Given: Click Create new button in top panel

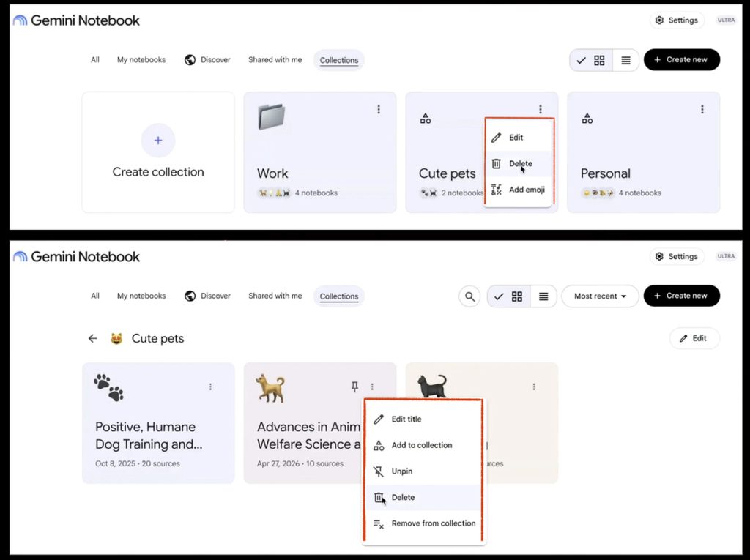Looking at the screenshot, I should (x=682, y=60).
